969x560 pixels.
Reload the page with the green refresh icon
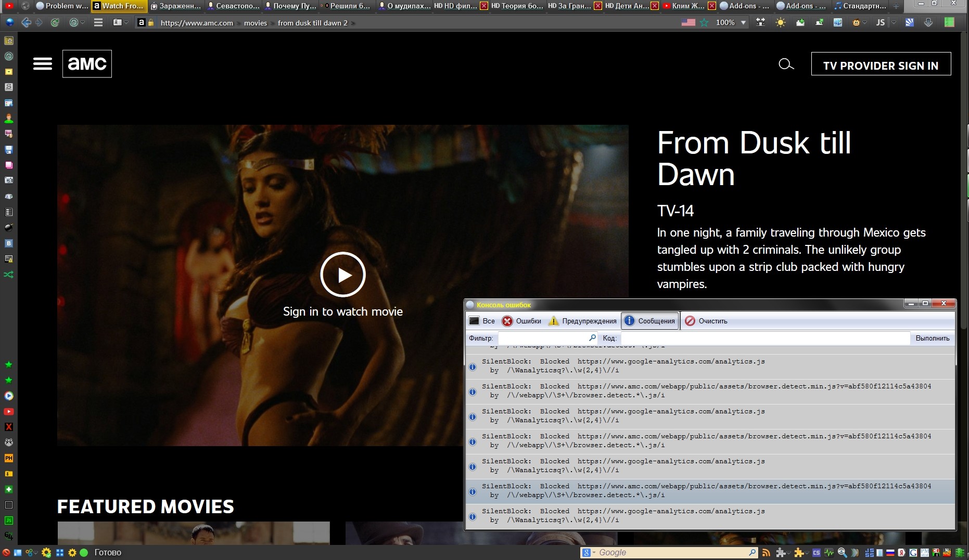point(55,22)
